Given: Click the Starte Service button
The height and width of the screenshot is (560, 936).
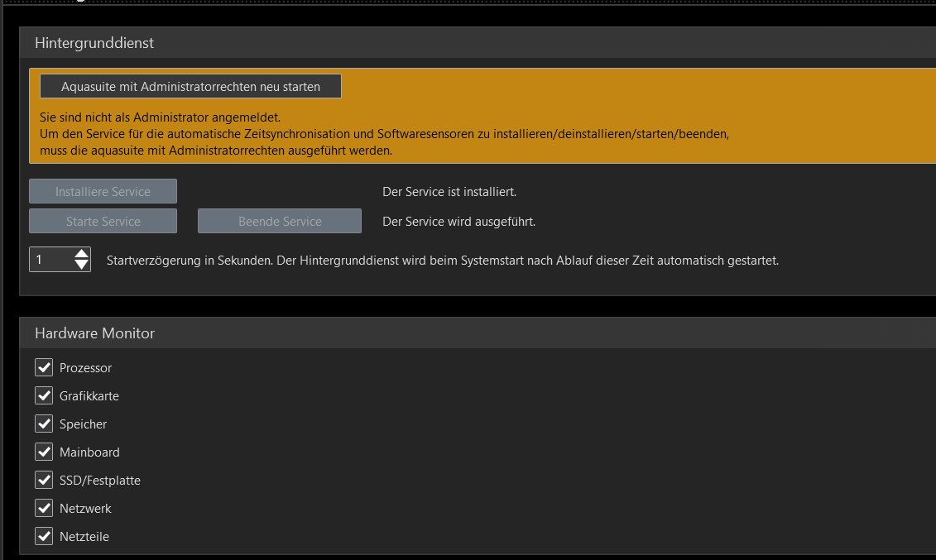Looking at the screenshot, I should click(103, 221).
